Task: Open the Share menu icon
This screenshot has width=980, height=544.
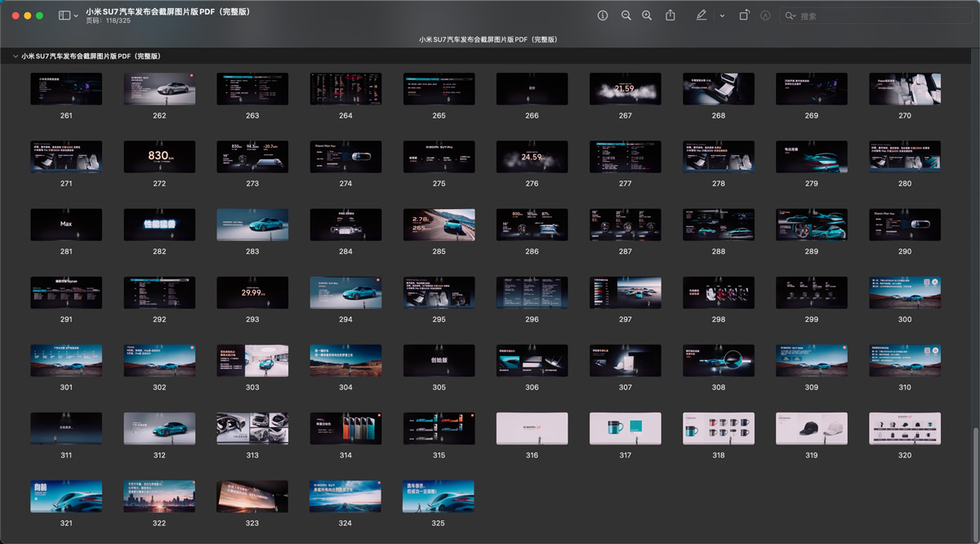Action: pyautogui.click(x=670, y=16)
